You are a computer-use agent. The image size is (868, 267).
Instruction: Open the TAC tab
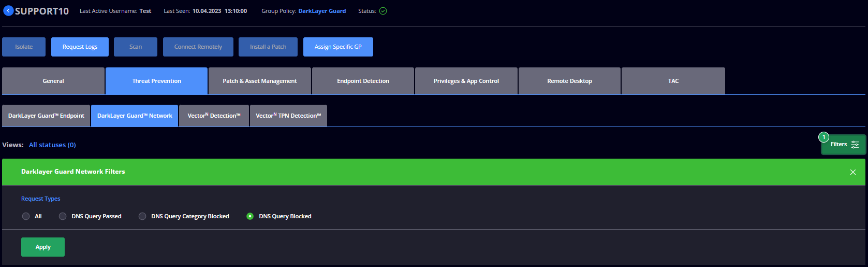(x=673, y=81)
